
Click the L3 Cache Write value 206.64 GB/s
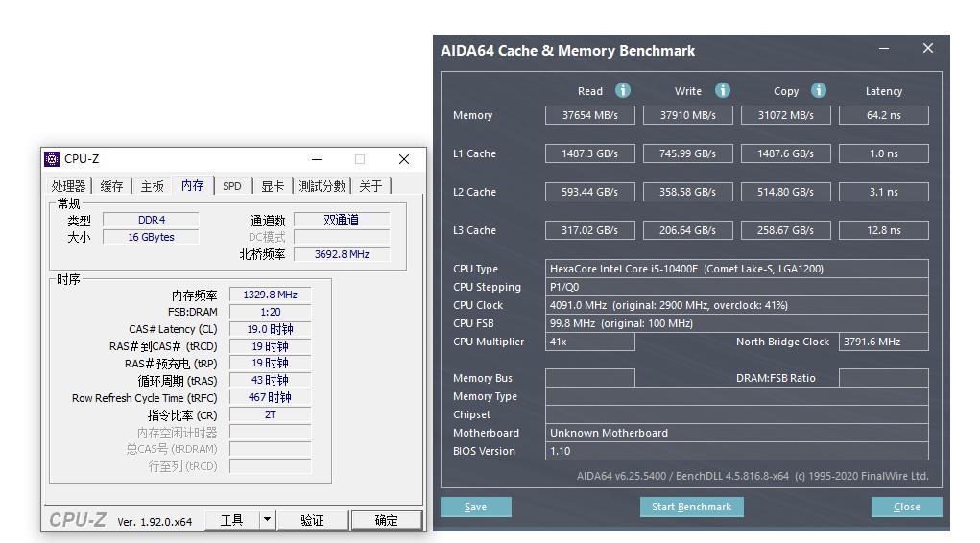tap(687, 230)
